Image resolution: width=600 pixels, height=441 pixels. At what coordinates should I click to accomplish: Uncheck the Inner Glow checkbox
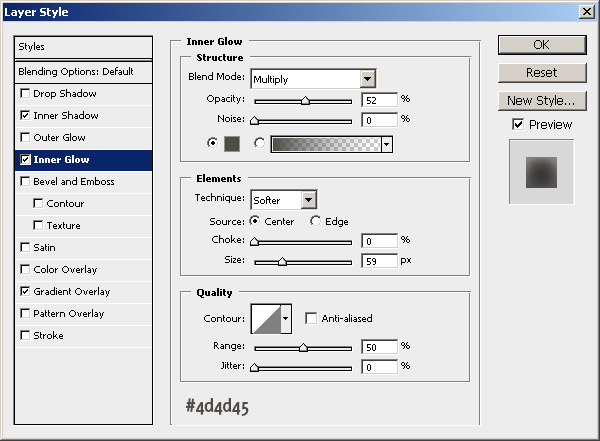tap(25, 160)
